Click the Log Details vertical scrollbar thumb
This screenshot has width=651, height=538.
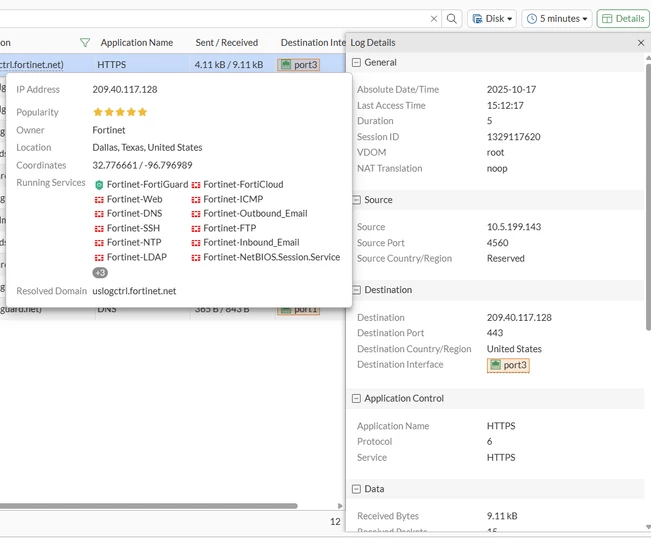point(648,197)
